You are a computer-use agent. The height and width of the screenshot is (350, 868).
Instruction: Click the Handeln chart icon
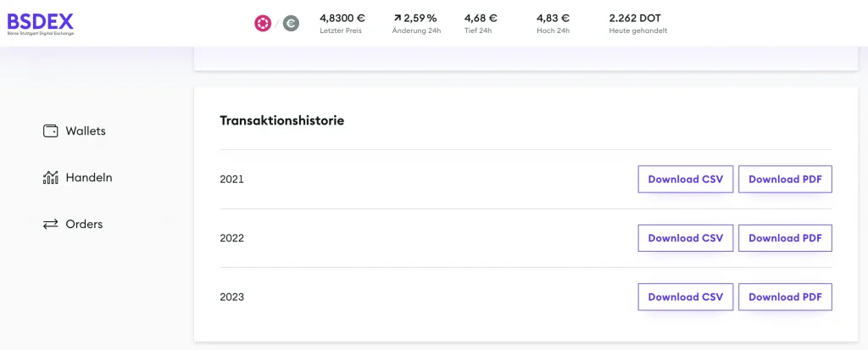tap(50, 178)
